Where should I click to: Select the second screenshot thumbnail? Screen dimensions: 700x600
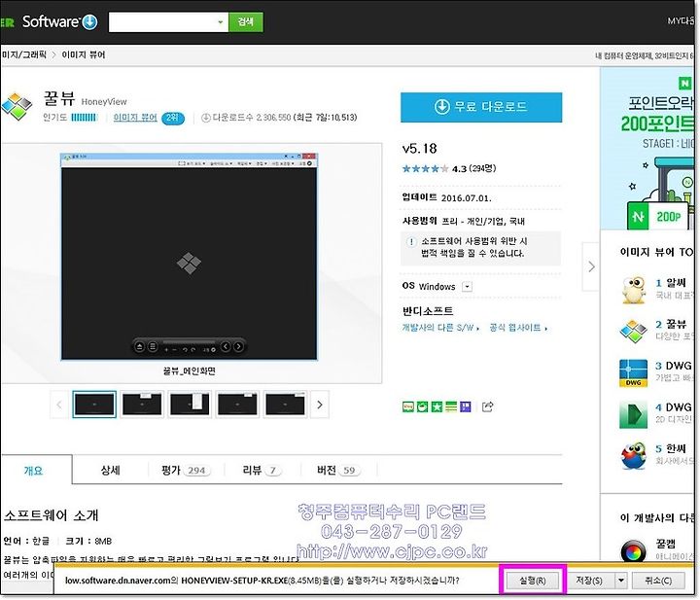(142, 405)
